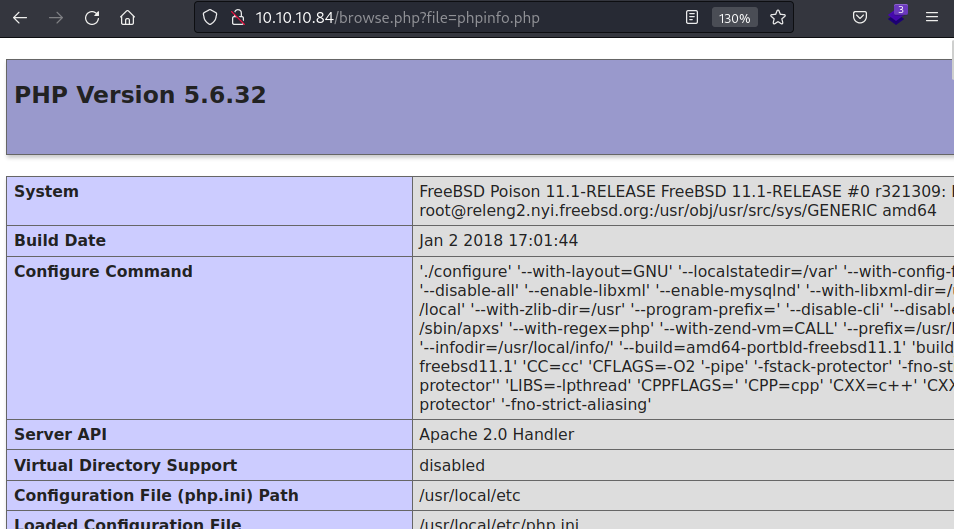The image size is (954, 529).
Task: Select the Configure Command label
Action: pyautogui.click(x=103, y=272)
